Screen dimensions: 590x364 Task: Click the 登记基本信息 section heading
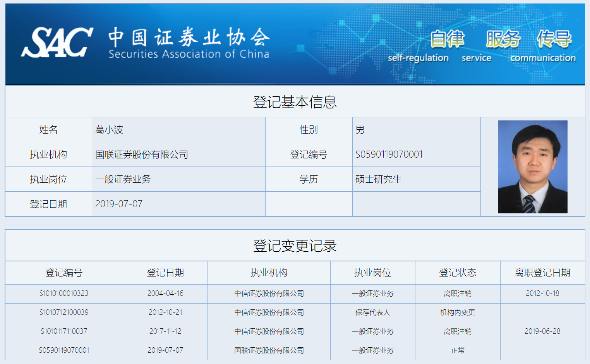pos(295,102)
